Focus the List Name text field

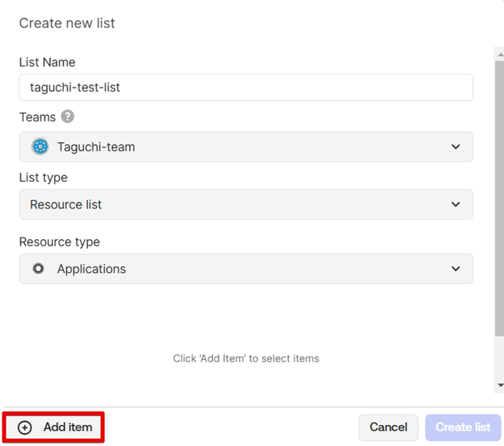(x=245, y=88)
